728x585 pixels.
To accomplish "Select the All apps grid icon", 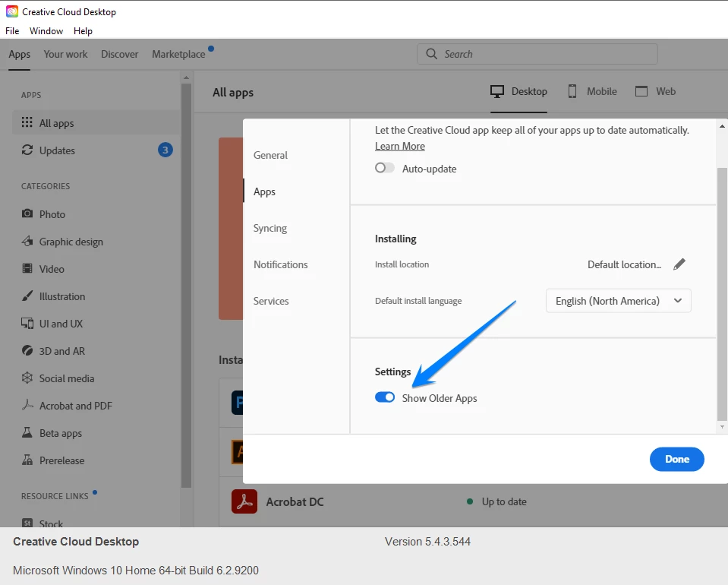I will click(x=27, y=122).
